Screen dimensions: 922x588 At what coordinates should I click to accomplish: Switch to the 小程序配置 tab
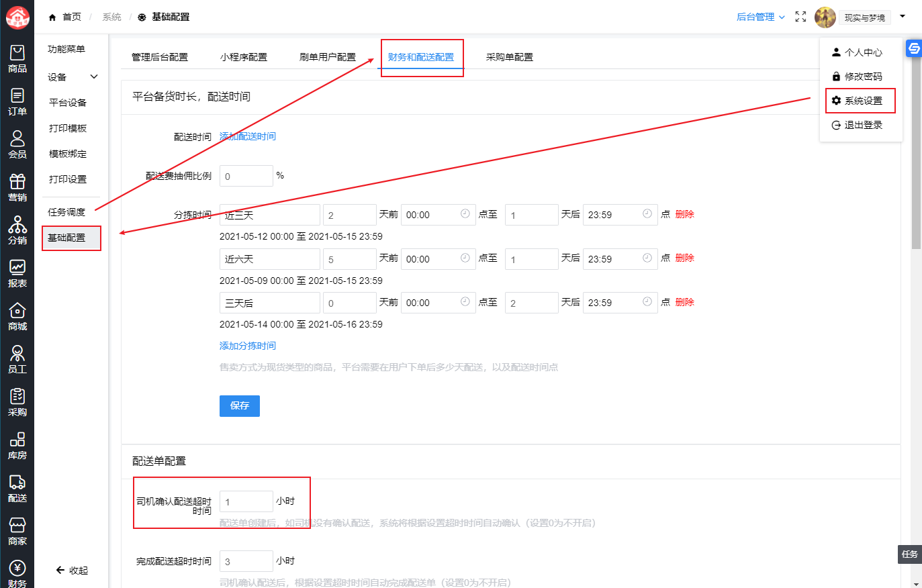coord(244,57)
